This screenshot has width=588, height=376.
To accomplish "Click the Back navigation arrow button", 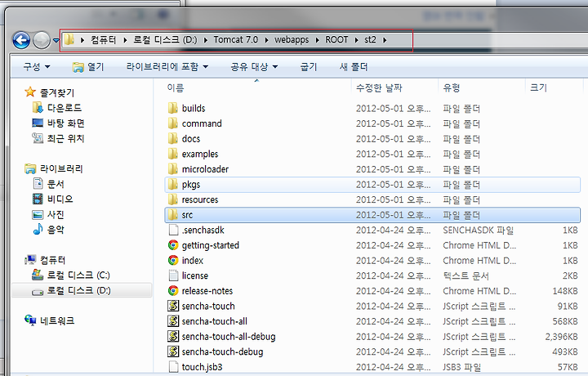I will [21, 40].
